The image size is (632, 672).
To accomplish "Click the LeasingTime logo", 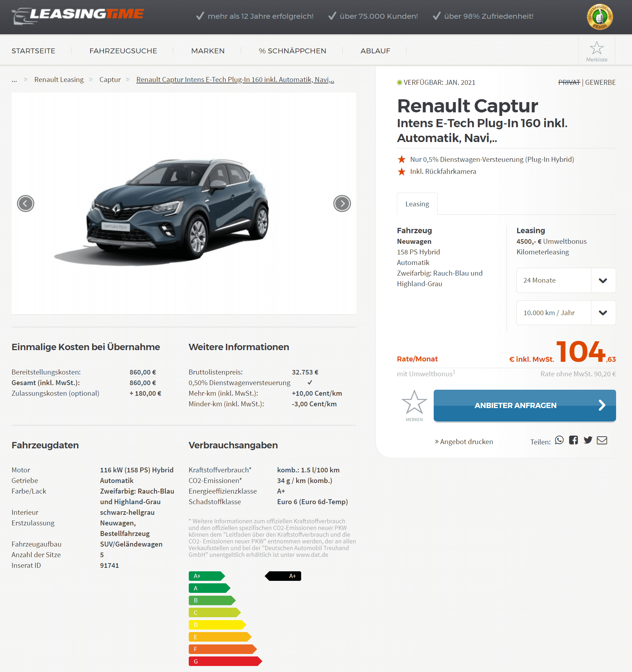I will click(78, 16).
